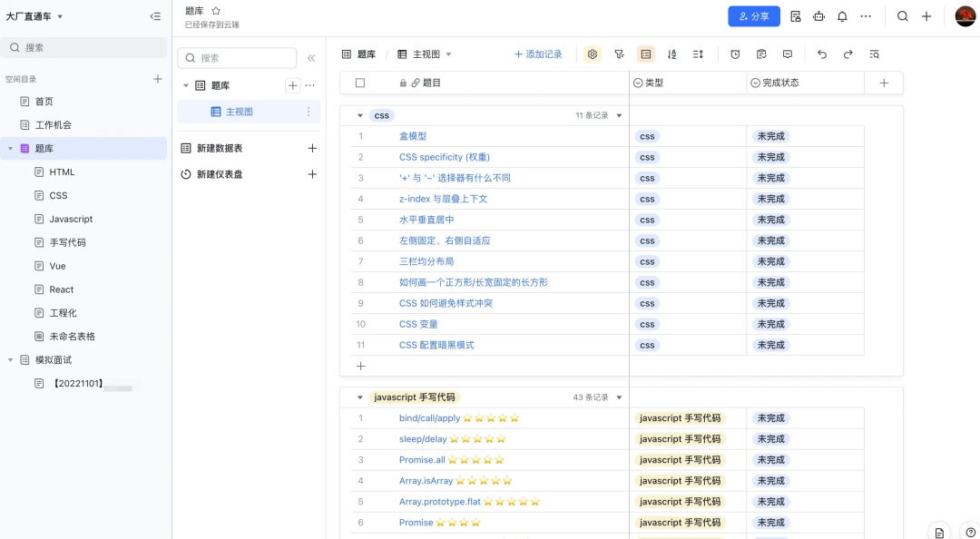The image size is (980, 539).
Task: Tick the select-all checkbox in the header
Action: (360, 83)
